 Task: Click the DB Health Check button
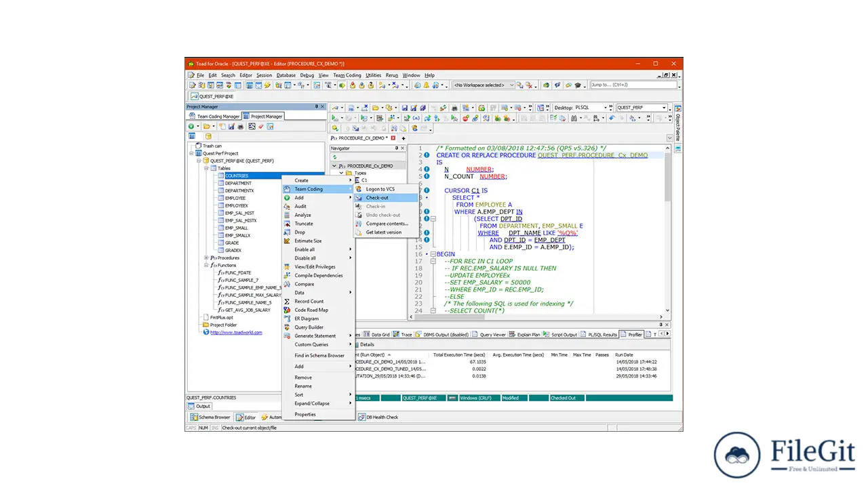pos(378,418)
